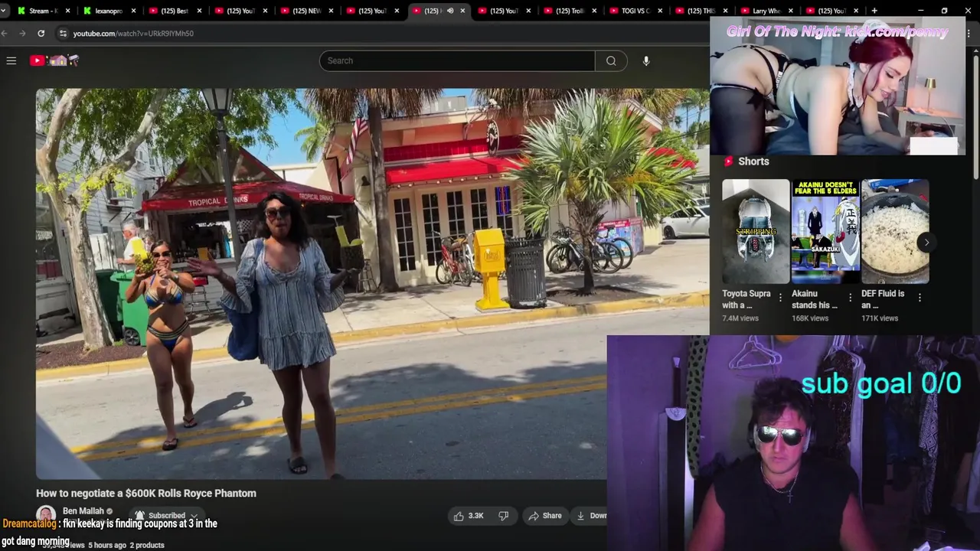Click the video title text
The image size is (980, 551).
pos(146,494)
